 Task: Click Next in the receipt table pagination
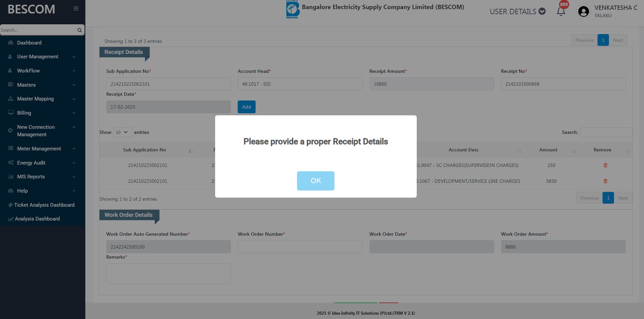pos(623,198)
